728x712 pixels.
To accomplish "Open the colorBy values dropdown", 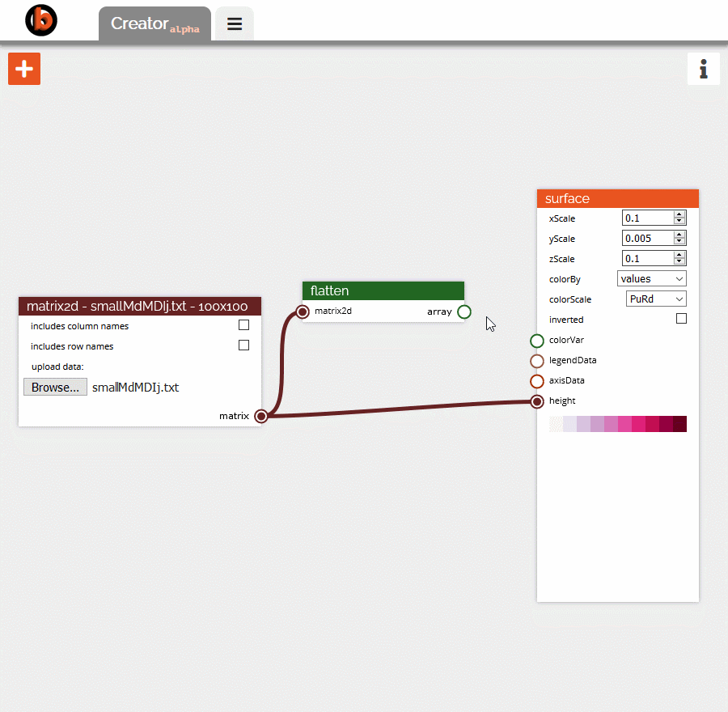I will point(651,278).
